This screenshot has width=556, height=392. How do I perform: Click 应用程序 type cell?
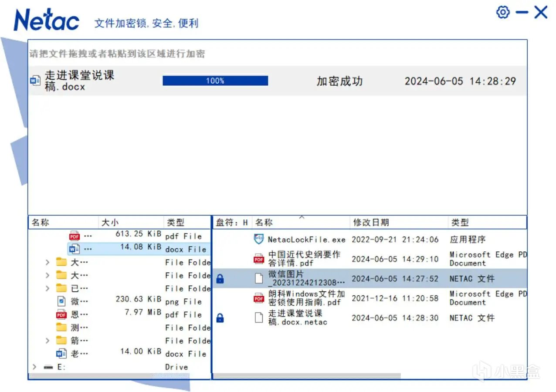(x=467, y=240)
